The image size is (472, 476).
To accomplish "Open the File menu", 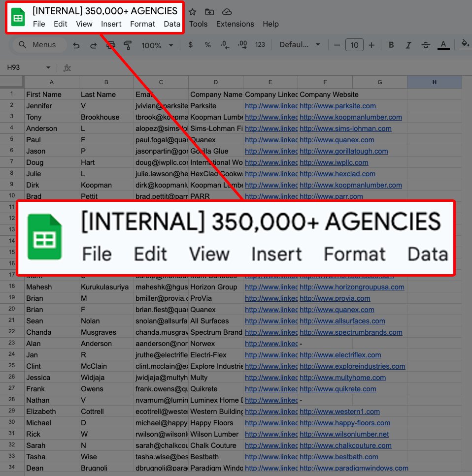I will (x=39, y=24).
